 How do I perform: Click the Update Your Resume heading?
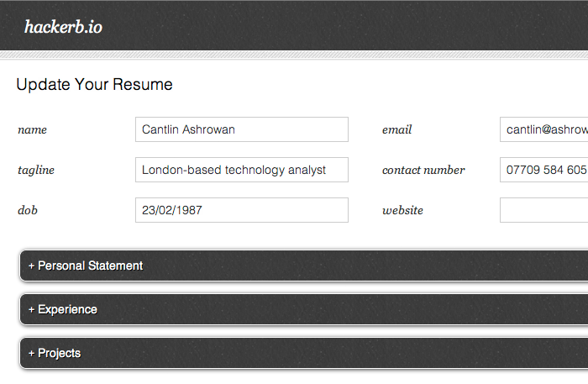(x=94, y=84)
